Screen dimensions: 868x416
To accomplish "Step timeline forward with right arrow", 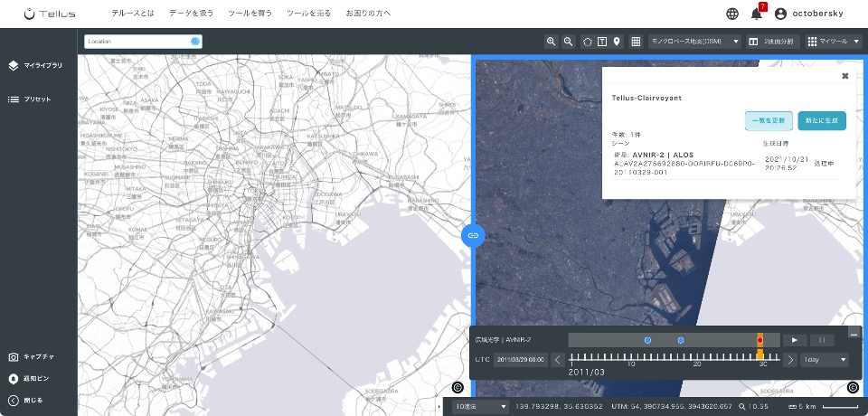I will click(790, 360).
